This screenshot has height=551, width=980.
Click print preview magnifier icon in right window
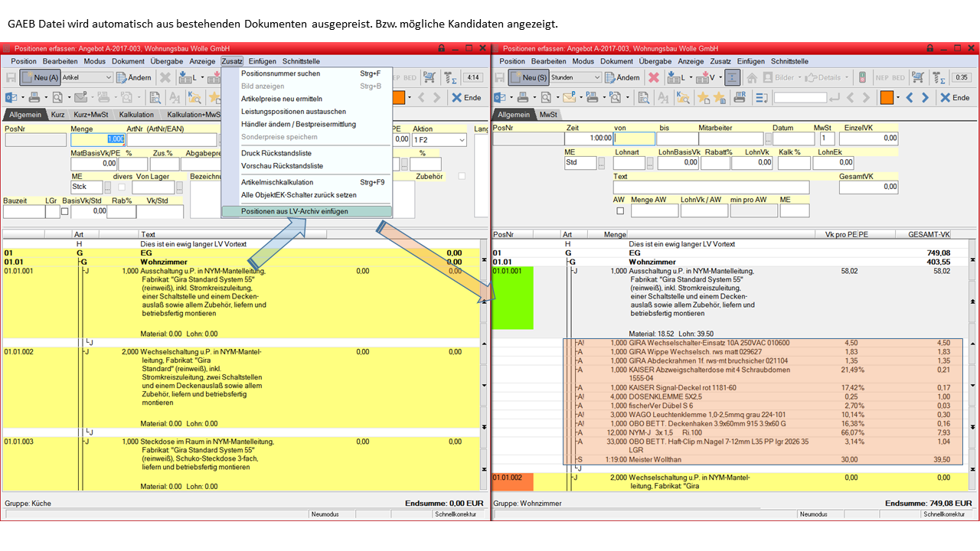(x=546, y=97)
